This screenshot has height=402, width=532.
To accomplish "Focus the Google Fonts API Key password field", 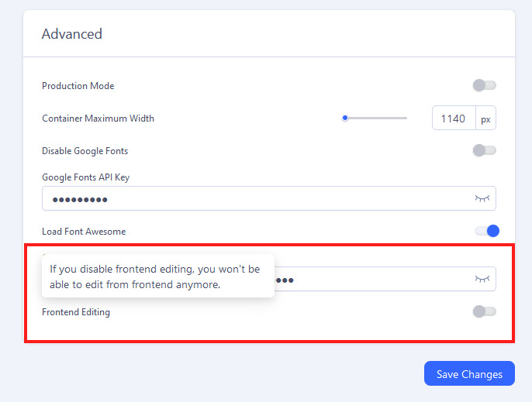I will (x=256, y=199).
